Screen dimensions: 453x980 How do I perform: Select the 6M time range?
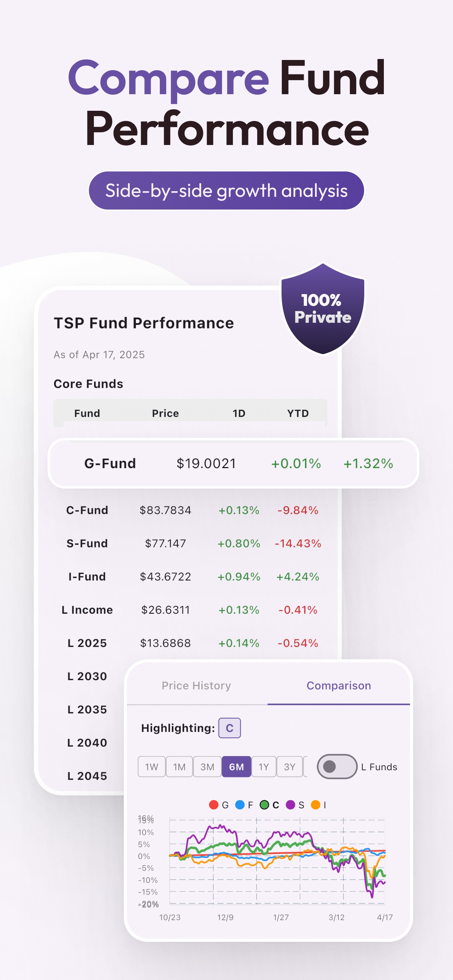[x=236, y=767]
